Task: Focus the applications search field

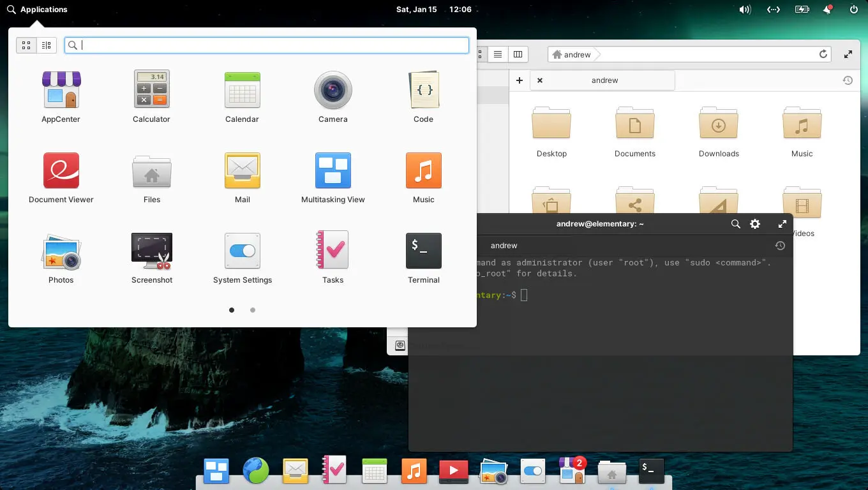Action: pos(267,45)
